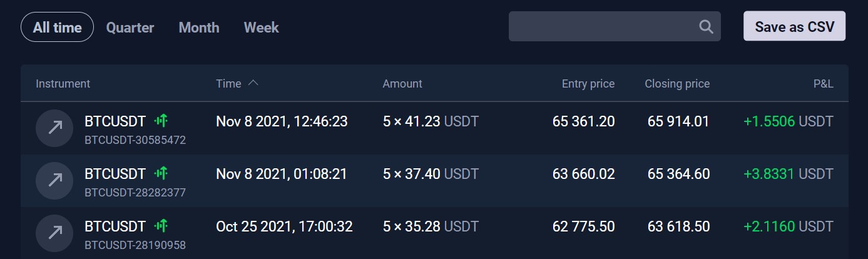Open the trade ID BTCUSDT-28190958 link
The width and height of the screenshot is (868, 259).
click(x=135, y=245)
